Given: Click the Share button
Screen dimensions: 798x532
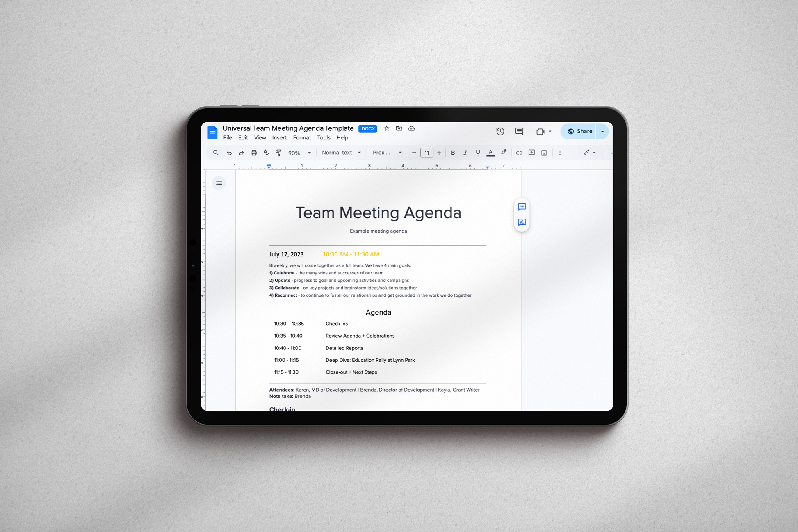Looking at the screenshot, I should pyautogui.click(x=579, y=131).
